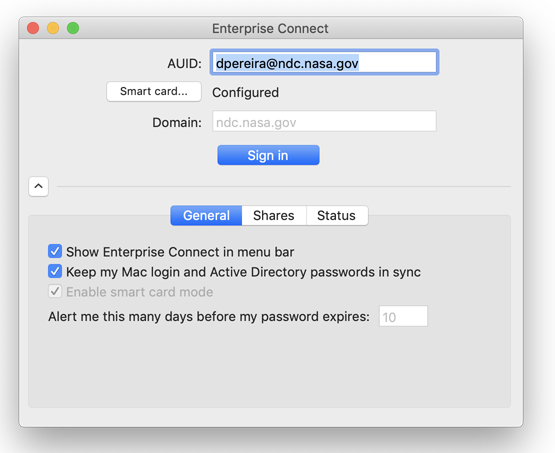
Task: Switch to the Shares tab
Action: point(274,216)
